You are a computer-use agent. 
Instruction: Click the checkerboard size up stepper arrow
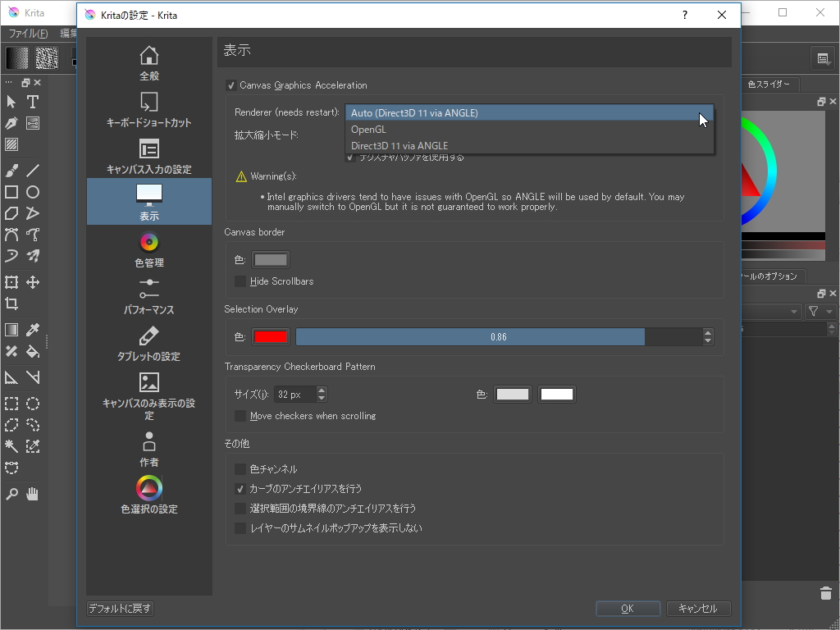(x=320, y=390)
